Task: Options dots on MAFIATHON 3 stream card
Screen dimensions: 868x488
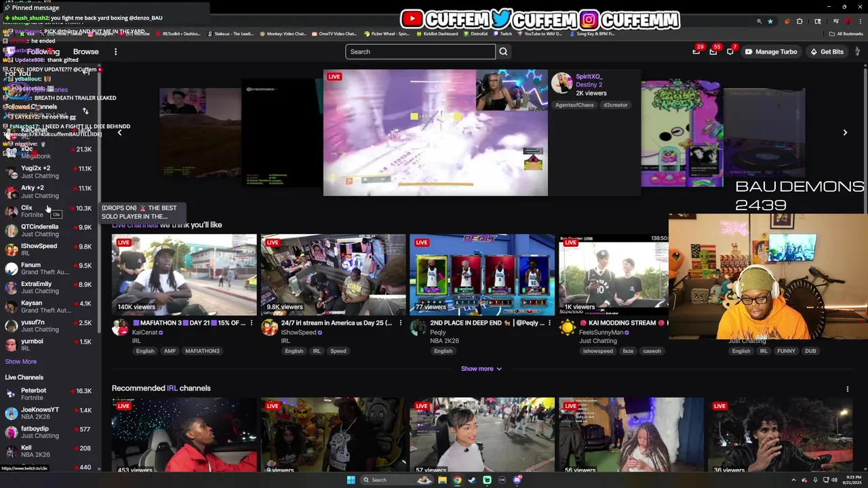Action: click(251, 323)
